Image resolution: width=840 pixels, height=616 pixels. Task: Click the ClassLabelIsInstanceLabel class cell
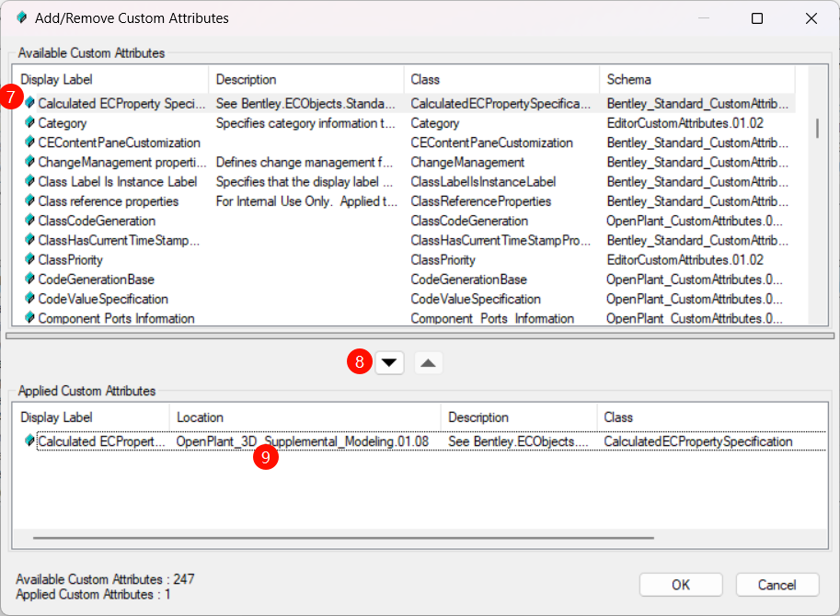point(483,182)
